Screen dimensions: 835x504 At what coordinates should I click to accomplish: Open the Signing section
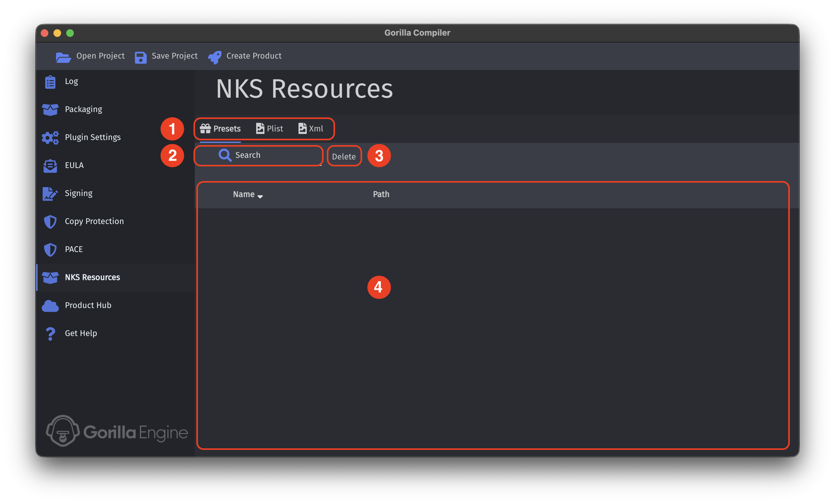coord(115,193)
